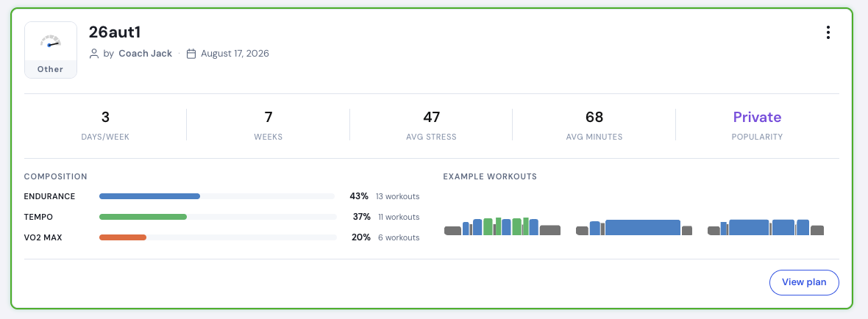Click the green Tempo composition bar
Viewport: 868px width, 319px height.
point(143,217)
